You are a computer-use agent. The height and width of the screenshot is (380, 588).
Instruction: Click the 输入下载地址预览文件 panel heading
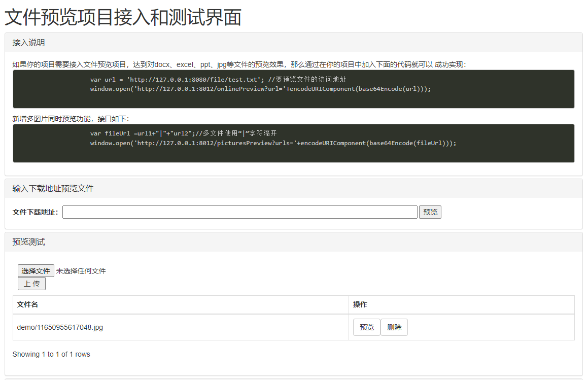53,188
